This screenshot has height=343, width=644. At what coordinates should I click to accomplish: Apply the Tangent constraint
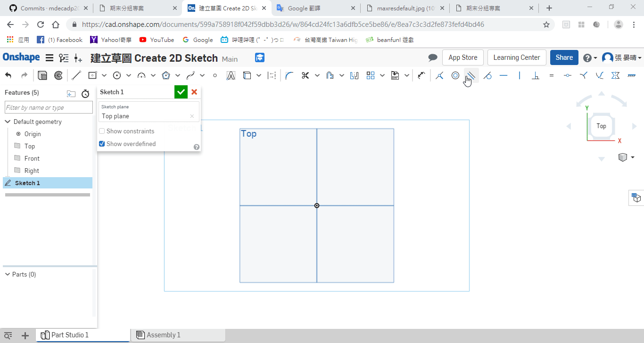pyautogui.click(x=487, y=75)
